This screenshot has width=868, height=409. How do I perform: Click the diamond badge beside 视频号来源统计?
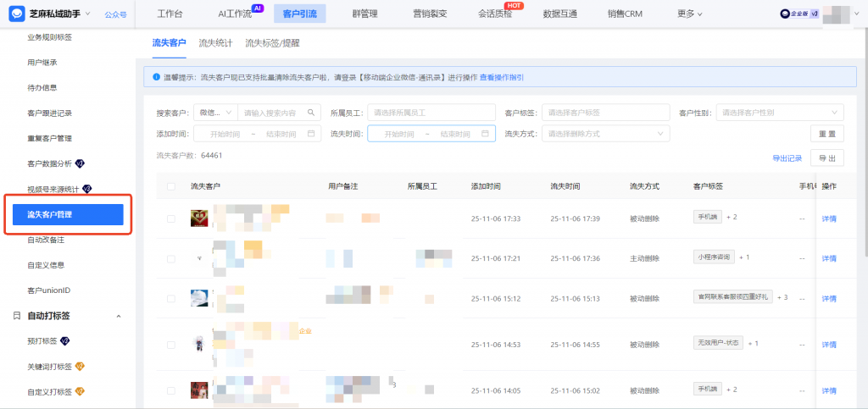87,189
